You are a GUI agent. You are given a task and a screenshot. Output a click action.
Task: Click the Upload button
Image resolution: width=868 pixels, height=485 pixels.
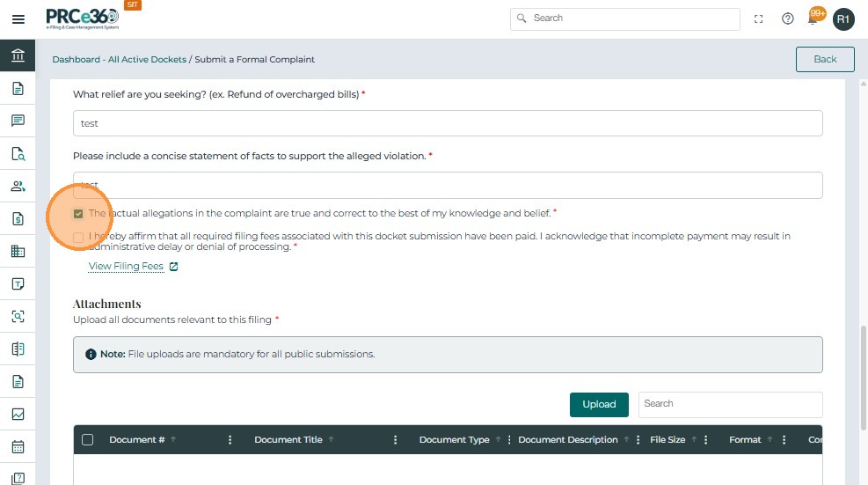tap(599, 404)
